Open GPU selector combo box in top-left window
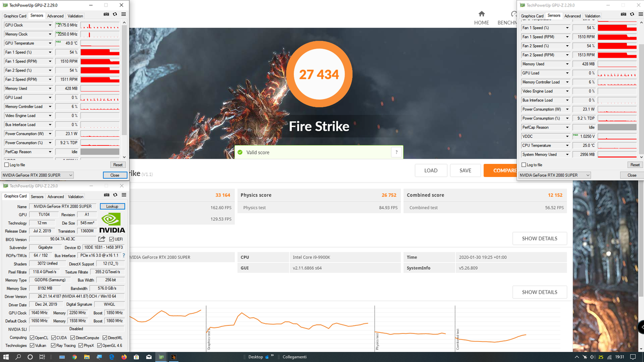 pos(38,175)
